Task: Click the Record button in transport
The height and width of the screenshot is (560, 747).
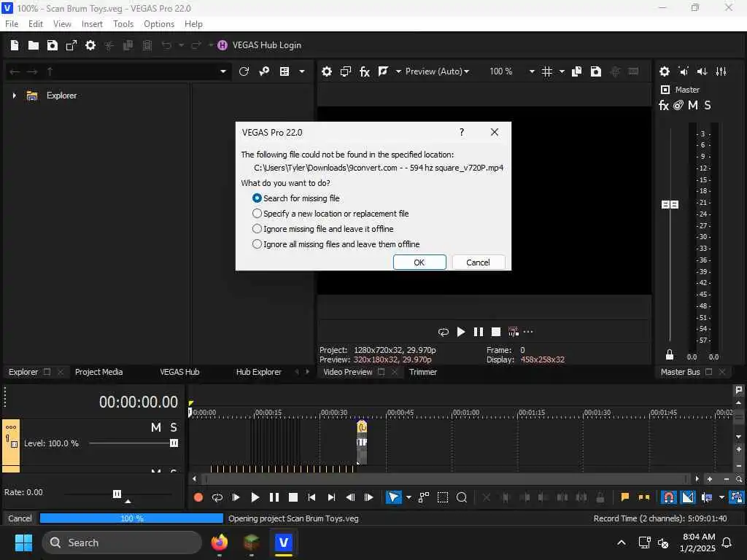Action: 198,497
